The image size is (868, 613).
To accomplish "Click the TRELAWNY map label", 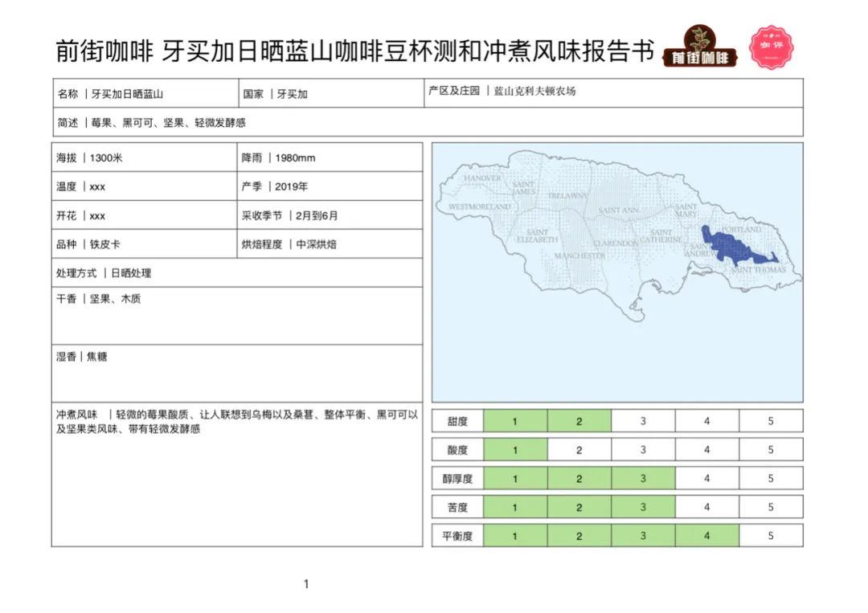I will click(x=567, y=196).
